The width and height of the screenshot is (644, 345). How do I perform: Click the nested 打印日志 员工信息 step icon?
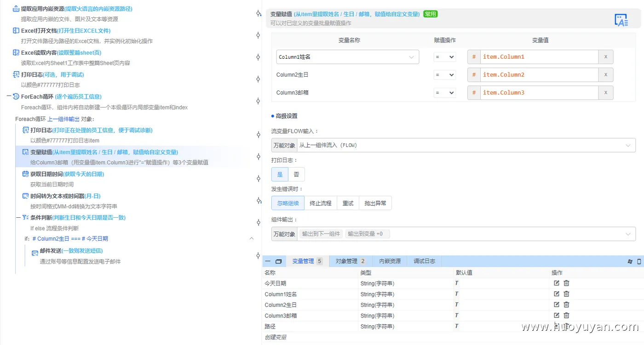(26, 130)
